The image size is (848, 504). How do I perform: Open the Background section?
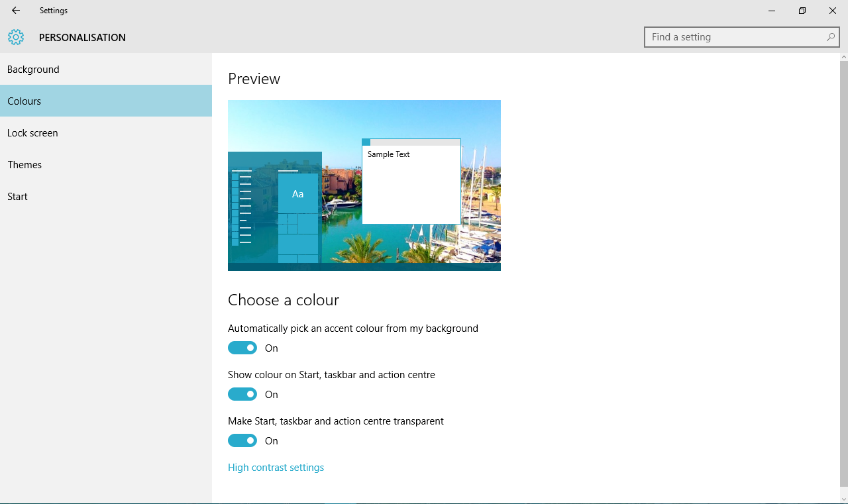click(106, 69)
